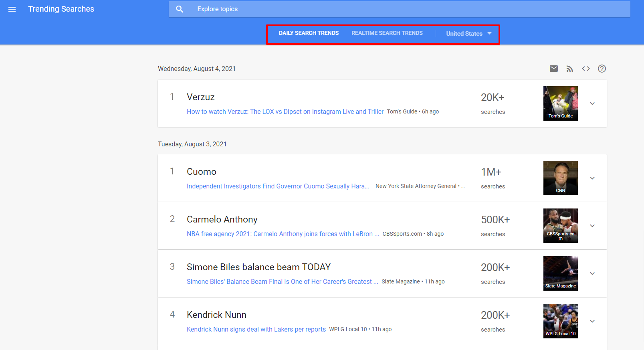Click the Trending Searches page title
This screenshot has height=350, width=644.
pos(61,9)
